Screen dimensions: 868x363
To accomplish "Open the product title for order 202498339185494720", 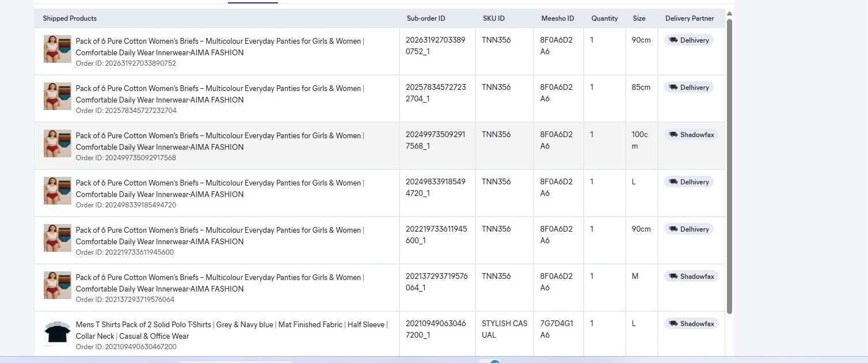I will (219, 188).
